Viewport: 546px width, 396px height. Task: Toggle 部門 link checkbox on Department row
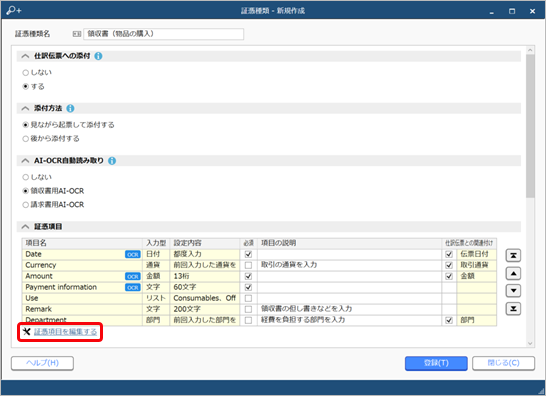click(449, 320)
